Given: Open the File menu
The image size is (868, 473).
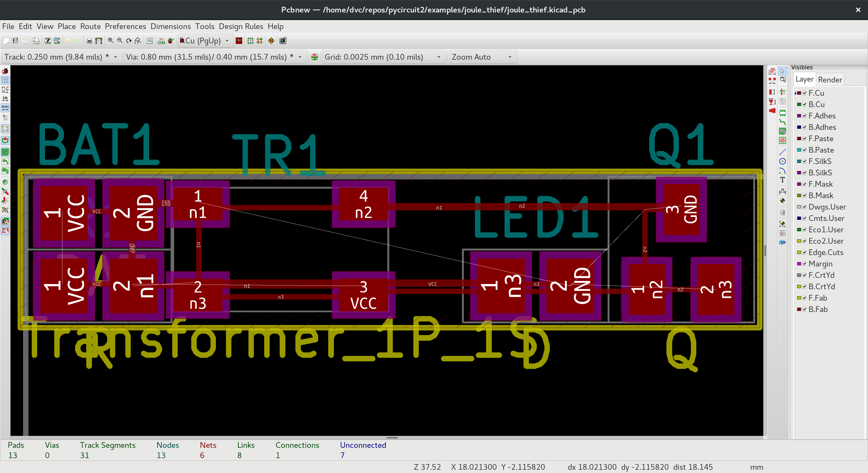Looking at the screenshot, I should coord(8,26).
